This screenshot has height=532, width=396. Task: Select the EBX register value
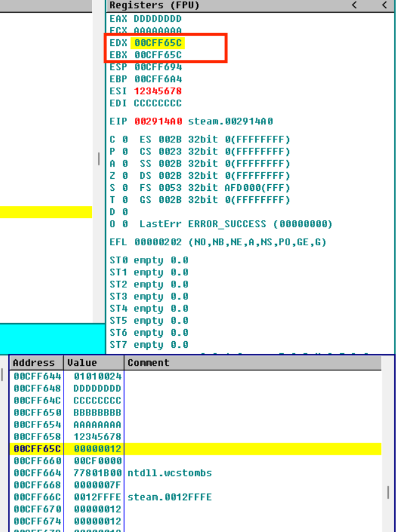click(x=157, y=55)
